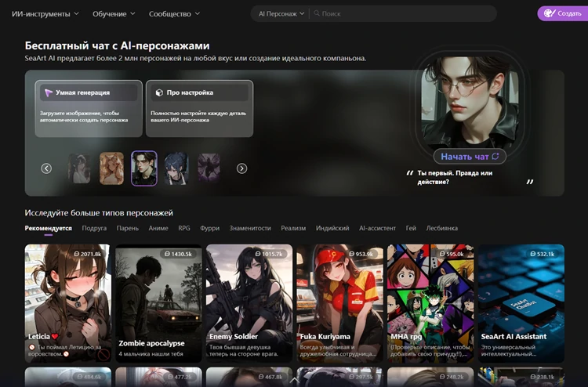The height and width of the screenshot is (387, 588).
Task: Click chat count icon on Zombie apocalypse card
Action: coord(165,255)
